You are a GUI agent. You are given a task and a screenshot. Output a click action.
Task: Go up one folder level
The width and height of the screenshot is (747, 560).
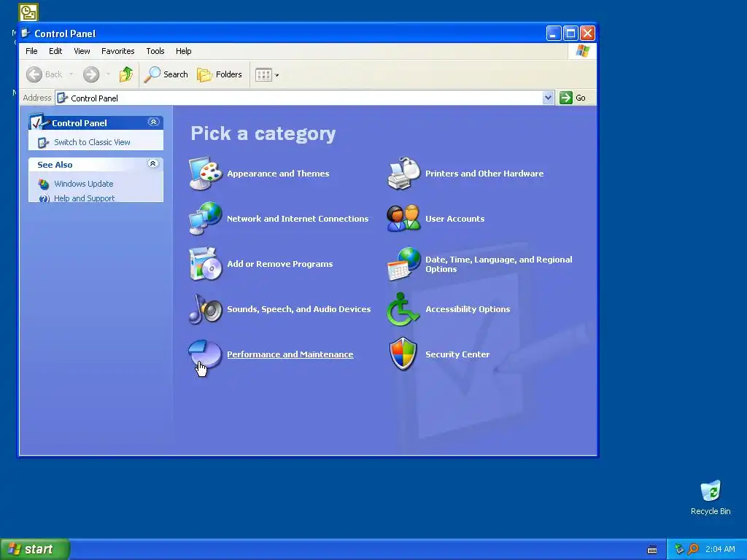pos(126,74)
